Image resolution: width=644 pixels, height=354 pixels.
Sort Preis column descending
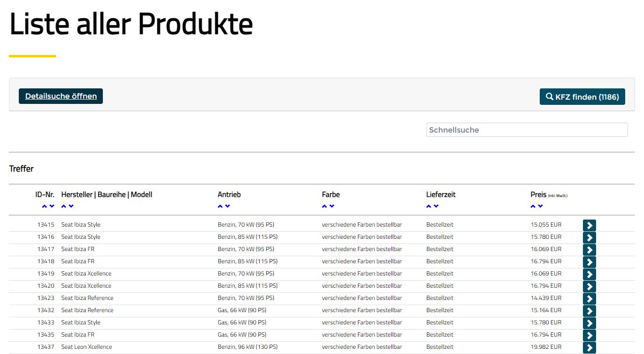[x=540, y=206]
